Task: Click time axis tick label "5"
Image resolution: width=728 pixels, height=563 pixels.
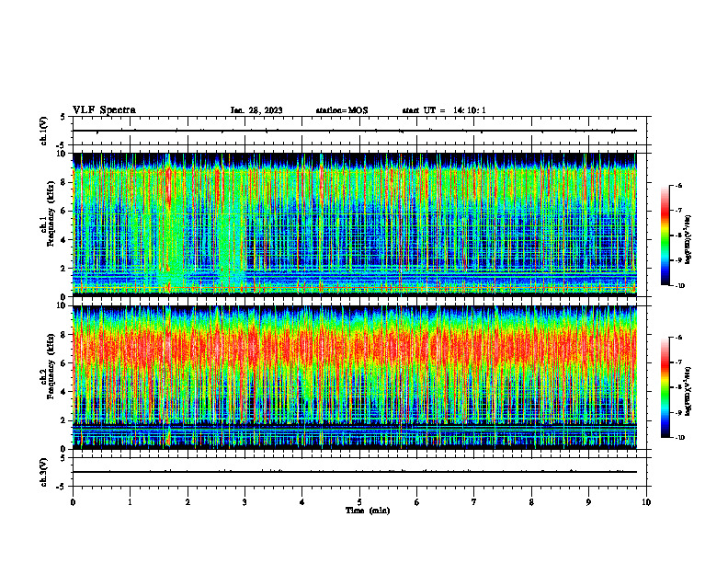Action: pyautogui.click(x=359, y=502)
